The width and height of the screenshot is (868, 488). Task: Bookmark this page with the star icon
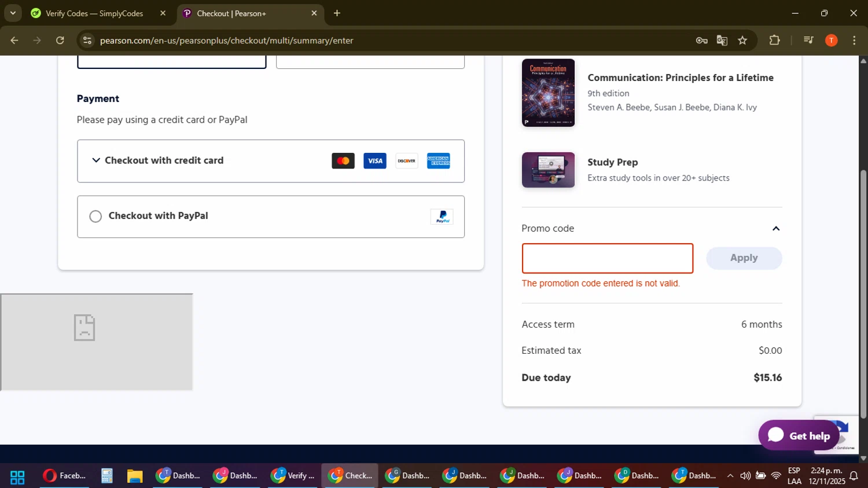click(742, 41)
